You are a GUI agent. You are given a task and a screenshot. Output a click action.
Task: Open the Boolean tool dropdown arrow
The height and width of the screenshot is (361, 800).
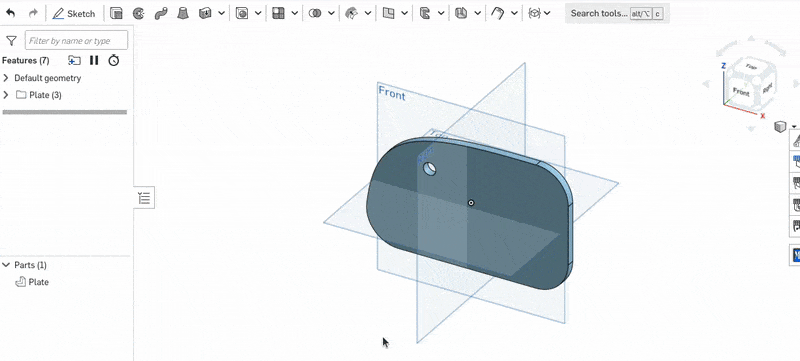point(331,14)
